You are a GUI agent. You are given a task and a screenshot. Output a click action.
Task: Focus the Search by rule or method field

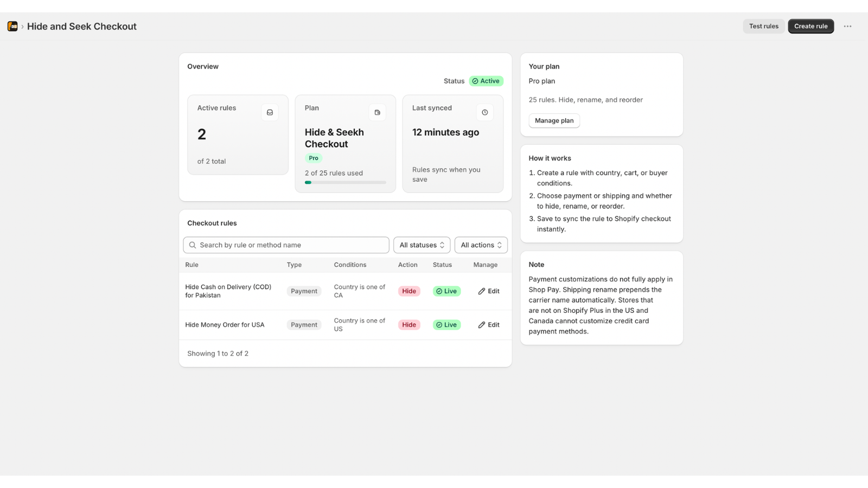coord(286,245)
